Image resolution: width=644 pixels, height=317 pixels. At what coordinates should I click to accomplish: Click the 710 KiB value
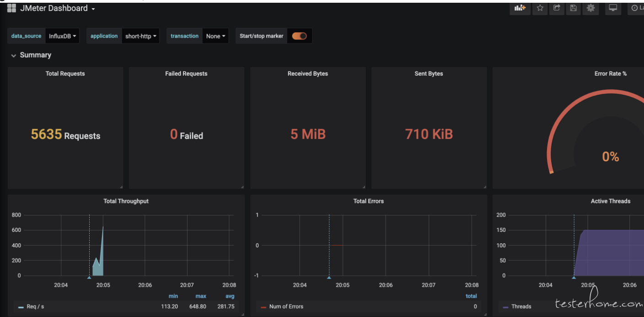tap(429, 134)
